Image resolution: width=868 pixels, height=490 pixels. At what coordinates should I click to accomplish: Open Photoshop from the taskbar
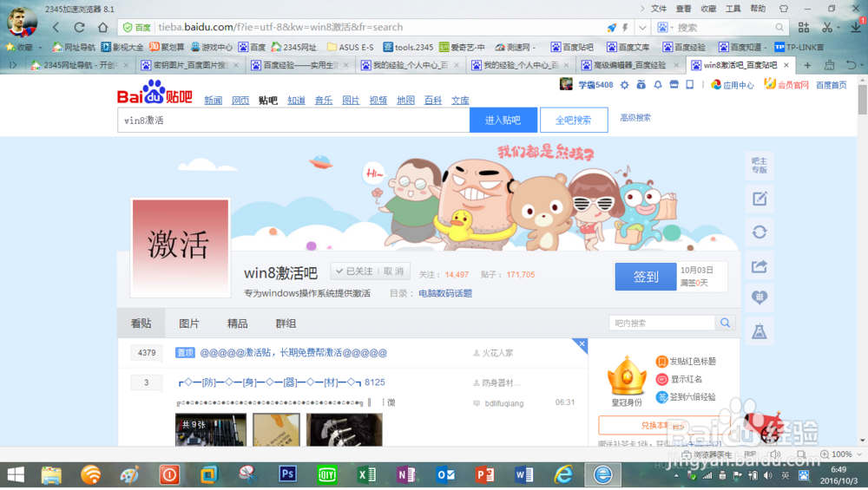(287, 474)
